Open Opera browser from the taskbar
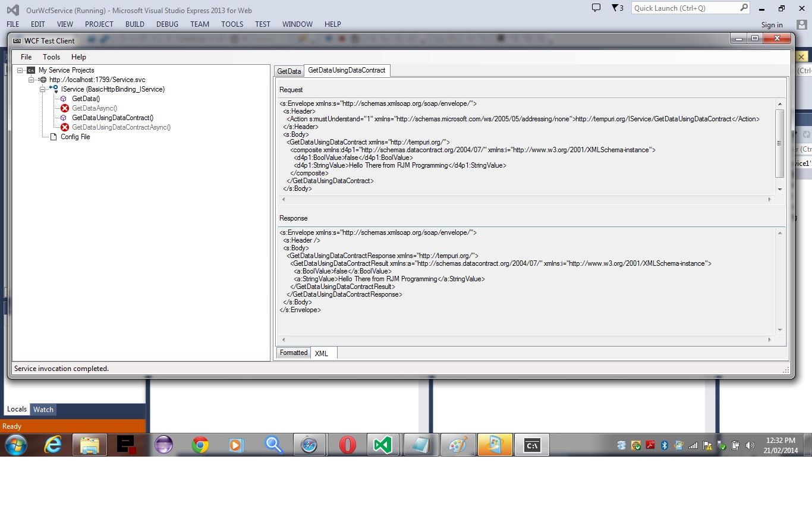The image size is (812, 528). point(348,445)
